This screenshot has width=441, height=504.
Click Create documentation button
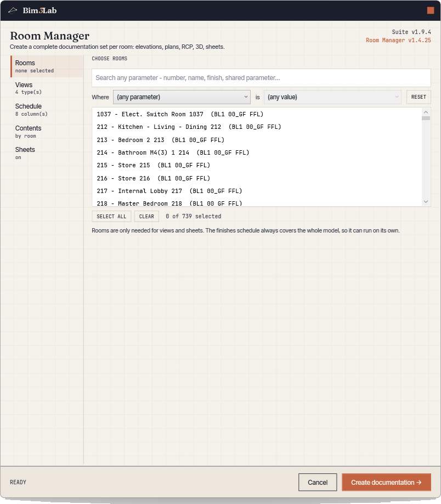386,482
